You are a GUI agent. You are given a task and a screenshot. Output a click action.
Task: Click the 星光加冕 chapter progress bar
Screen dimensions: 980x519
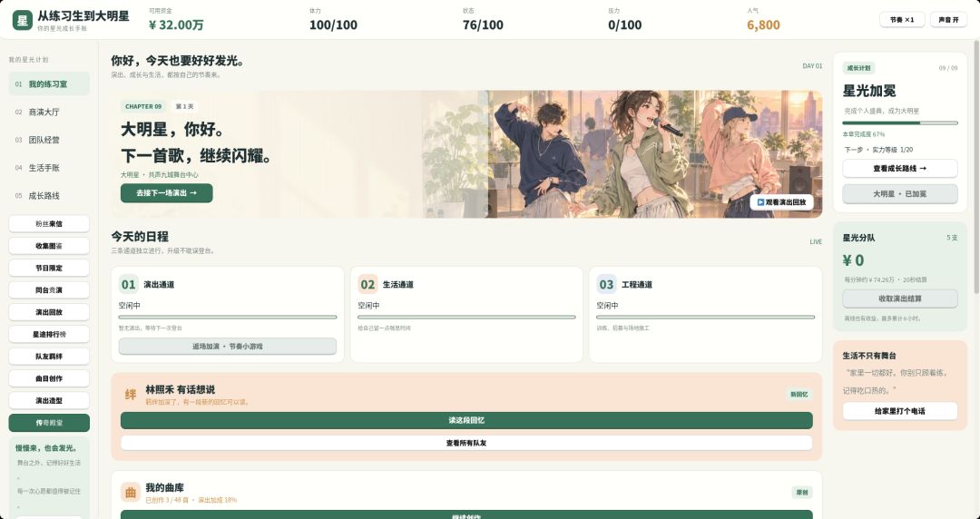click(900, 123)
